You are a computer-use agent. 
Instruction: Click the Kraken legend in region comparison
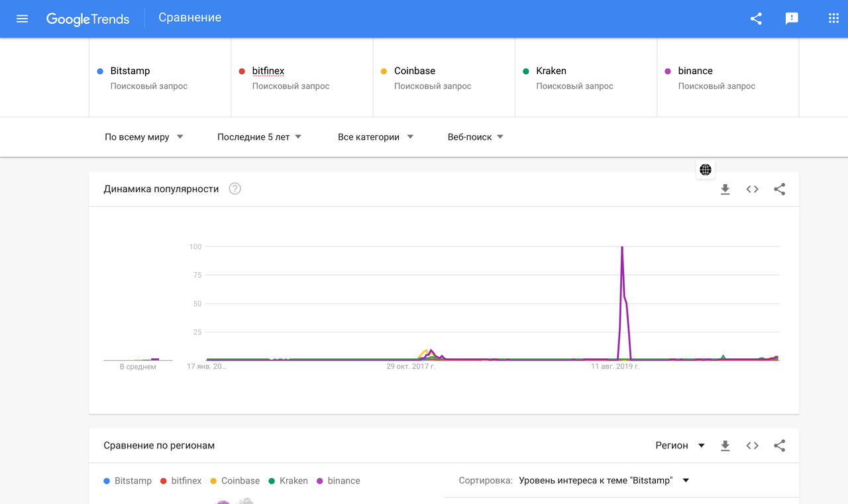(x=288, y=481)
